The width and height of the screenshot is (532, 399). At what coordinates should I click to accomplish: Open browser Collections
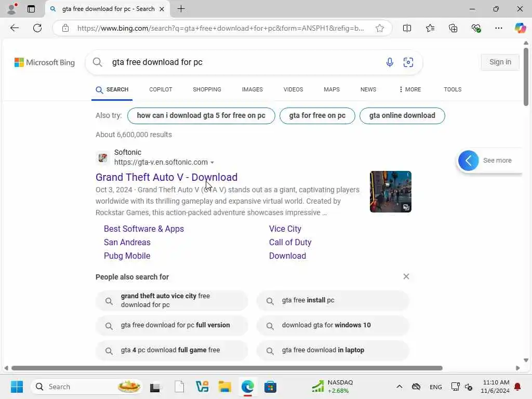click(453, 28)
